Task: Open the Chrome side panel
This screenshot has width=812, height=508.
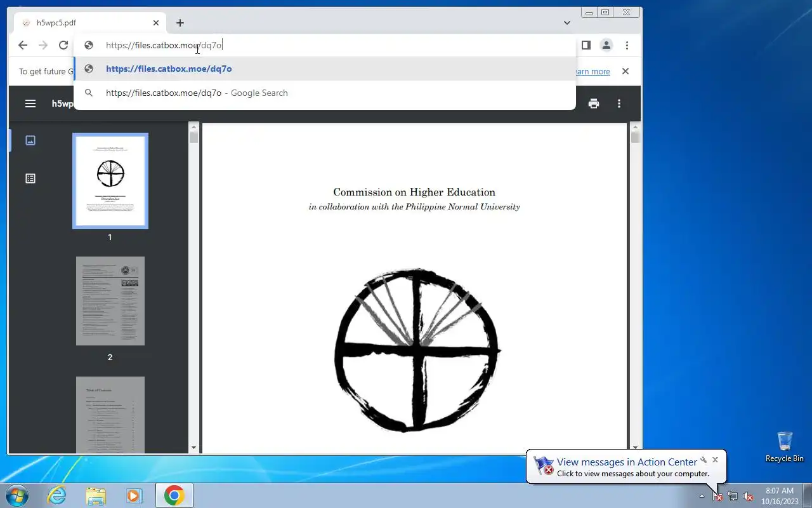Action: (x=586, y=45)
